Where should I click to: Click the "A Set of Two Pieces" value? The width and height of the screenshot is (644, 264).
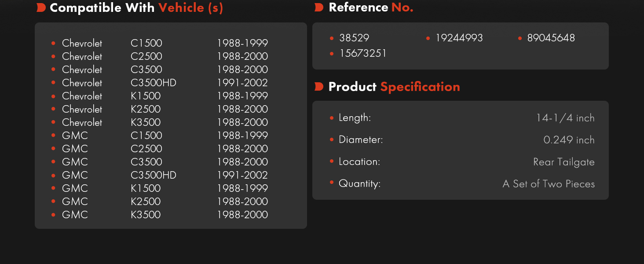pos(549,184)
